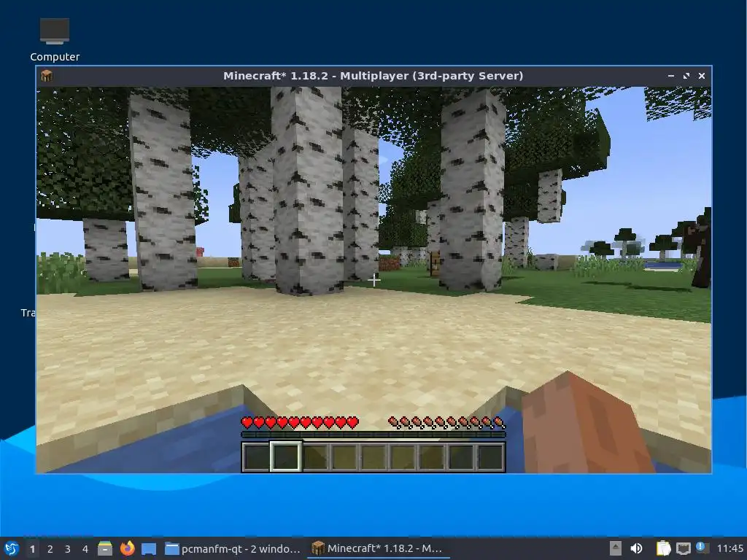Open the LXQt application menu
The height and width of the screenshot is (560, 747).
[12, 548]
